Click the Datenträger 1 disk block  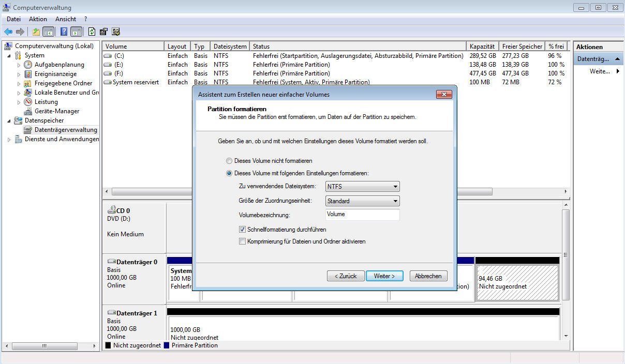click(134, 324)
